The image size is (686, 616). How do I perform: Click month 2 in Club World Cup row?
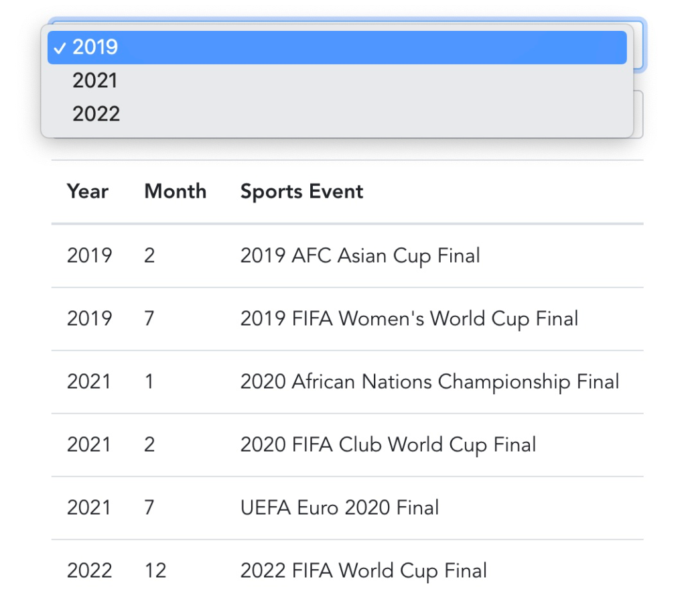click(x=149, y=444)
